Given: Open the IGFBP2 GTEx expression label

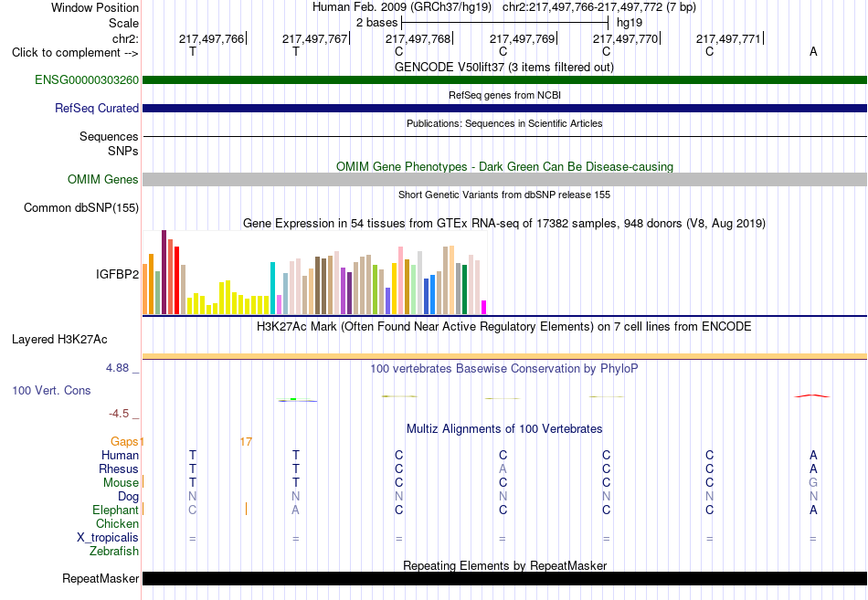Looking at the screenshot, I should click(x=117, y=274).
